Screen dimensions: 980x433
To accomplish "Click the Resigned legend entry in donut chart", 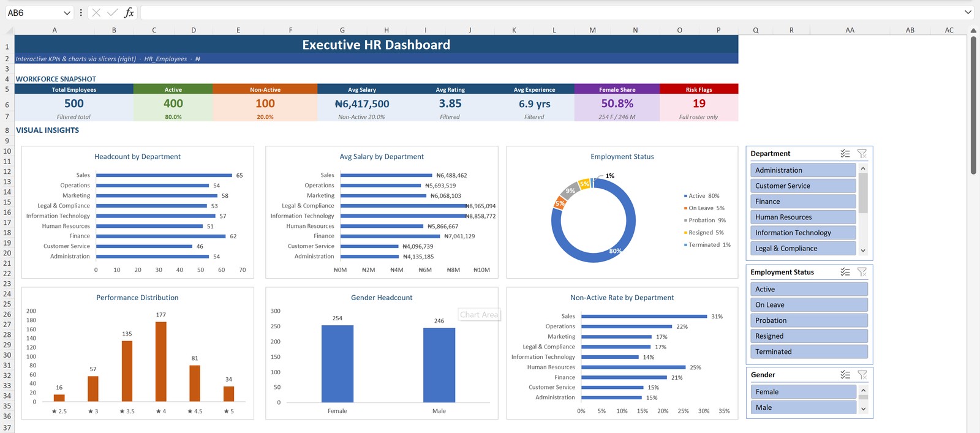I will coord(704,233).
